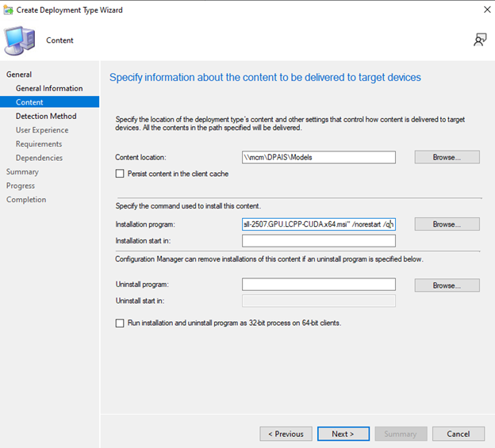495x448 pixels.
Task: Open the General Information step
Action: (49, 88)
